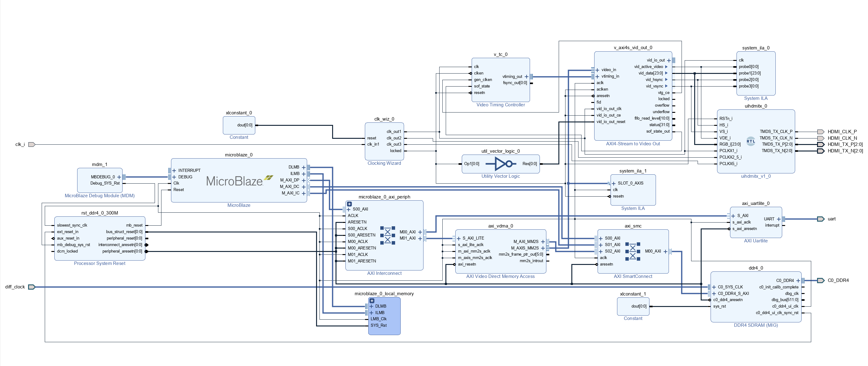This screenshot has height=366, width=868.
Task: Click the hierarchy plus badge on microblaze_0_axi_periph
Action: [x=349, y=203]
